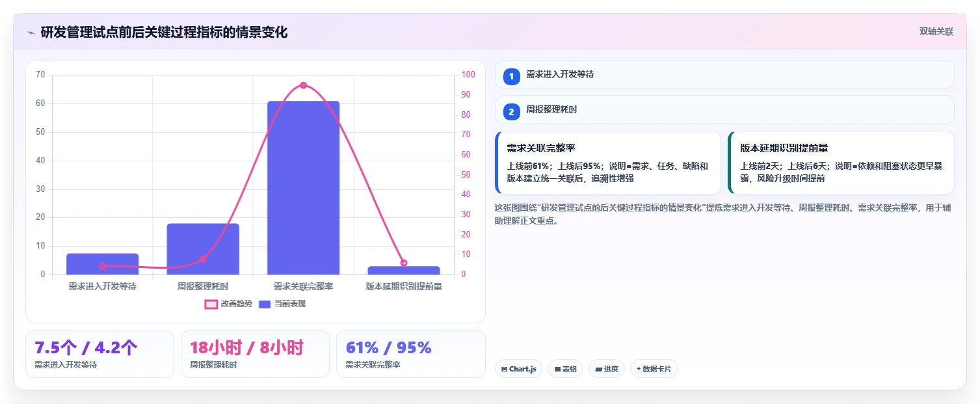
Task: Click the 周报整理耗时 bar in chart
Action: [203, 249]
